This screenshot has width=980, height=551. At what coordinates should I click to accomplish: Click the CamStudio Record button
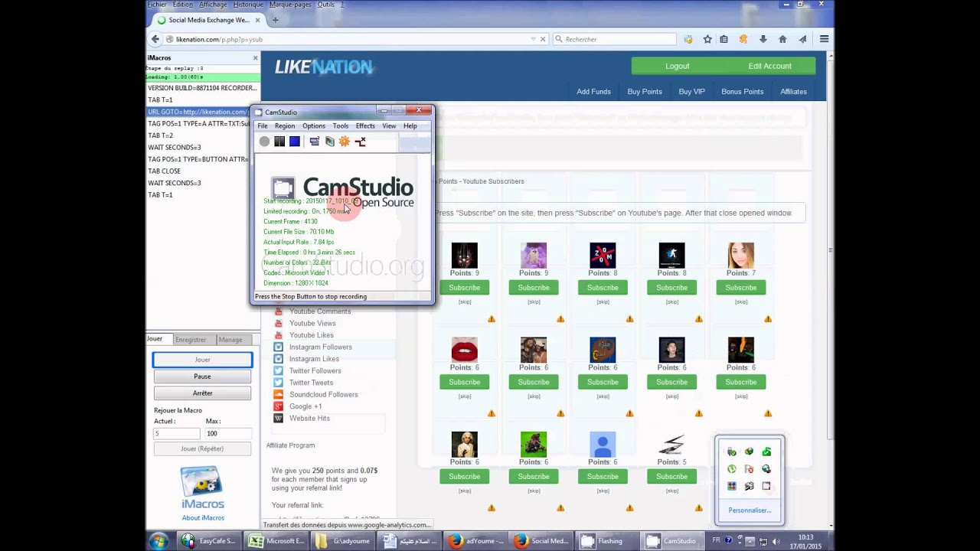[x=264, y=142]
